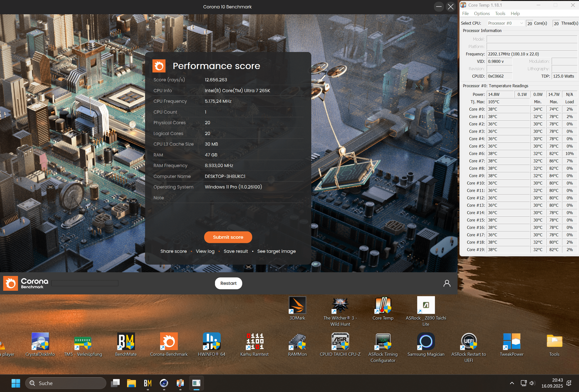Show hidden system tray icons chevron
This screenshot has height=392, width=579.
512,383
